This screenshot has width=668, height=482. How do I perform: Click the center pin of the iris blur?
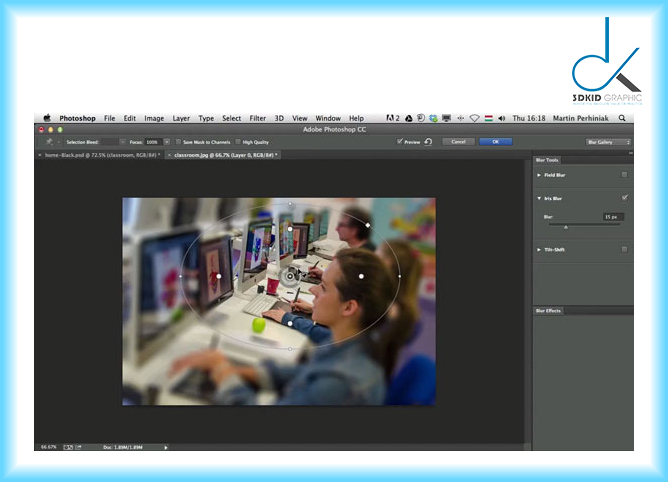click(x=288, y=274)
